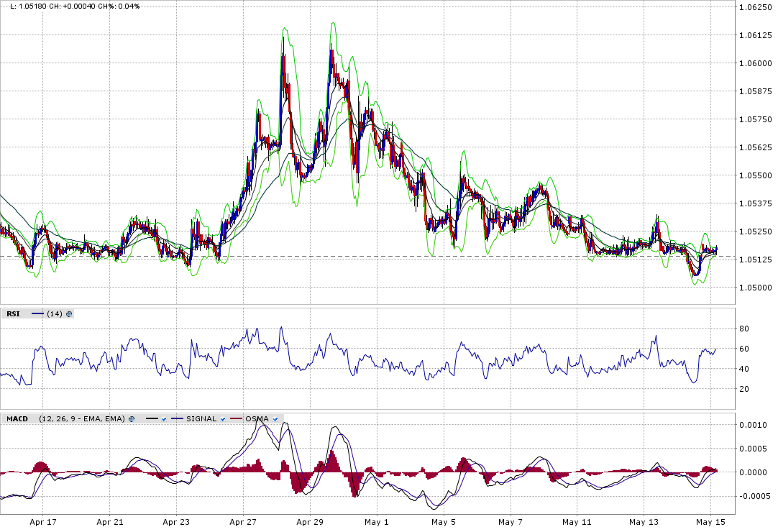This screenshot has width=778, height=532.
Task: Open the MACD indicator settings icon
Action: [x=132, y=419]
